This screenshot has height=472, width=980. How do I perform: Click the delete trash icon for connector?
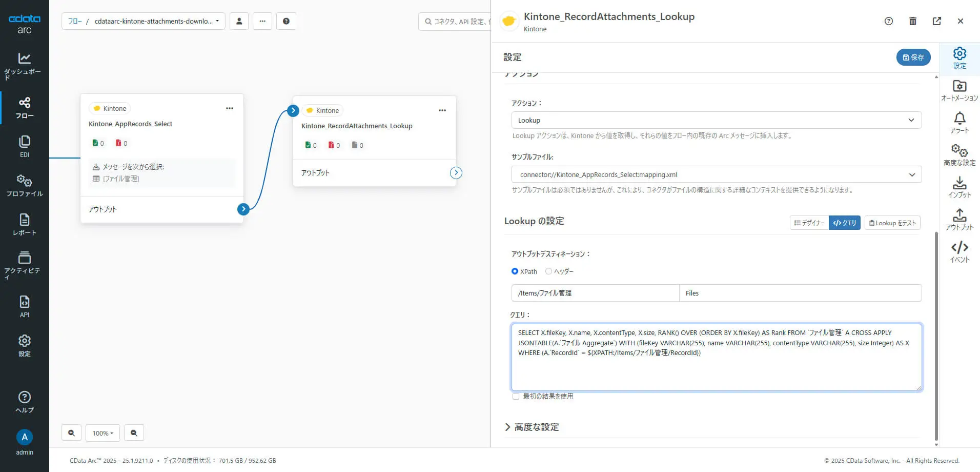912,21
